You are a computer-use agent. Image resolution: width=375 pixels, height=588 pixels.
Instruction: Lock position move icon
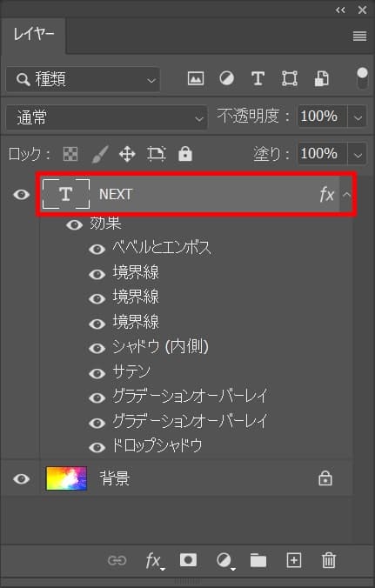(x=127, y=154)
